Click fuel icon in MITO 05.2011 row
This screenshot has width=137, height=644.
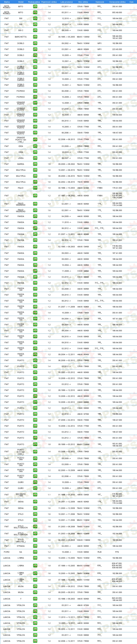point(35,12)
